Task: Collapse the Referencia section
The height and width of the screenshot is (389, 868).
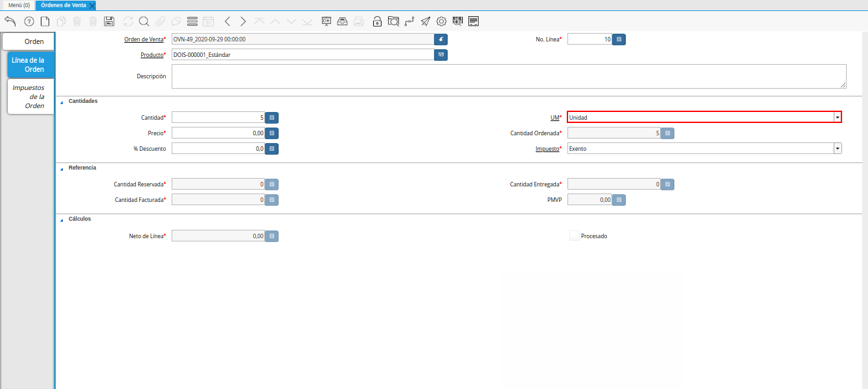Action: click(62, 168)
